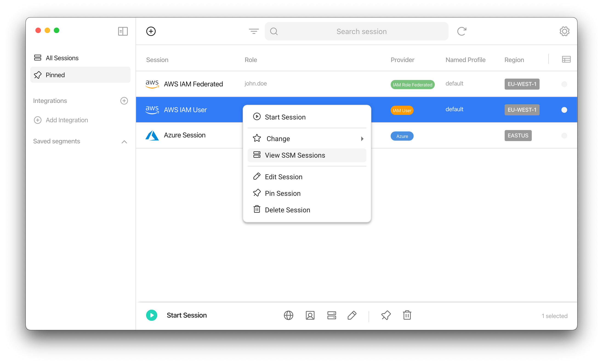Select the AWS IAM Federated row circle

tap(564, 84)
